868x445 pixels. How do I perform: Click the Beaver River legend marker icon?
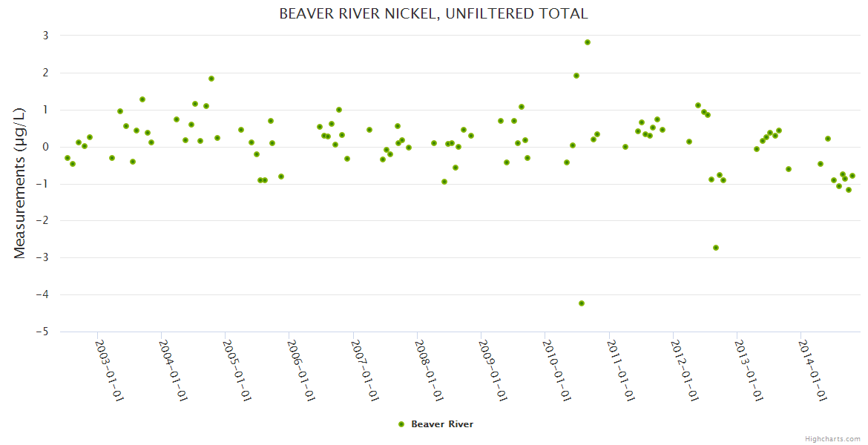pos(401,424)
